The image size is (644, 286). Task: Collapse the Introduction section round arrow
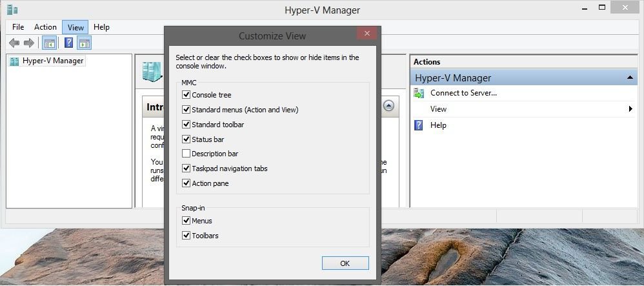click(388, 106)
